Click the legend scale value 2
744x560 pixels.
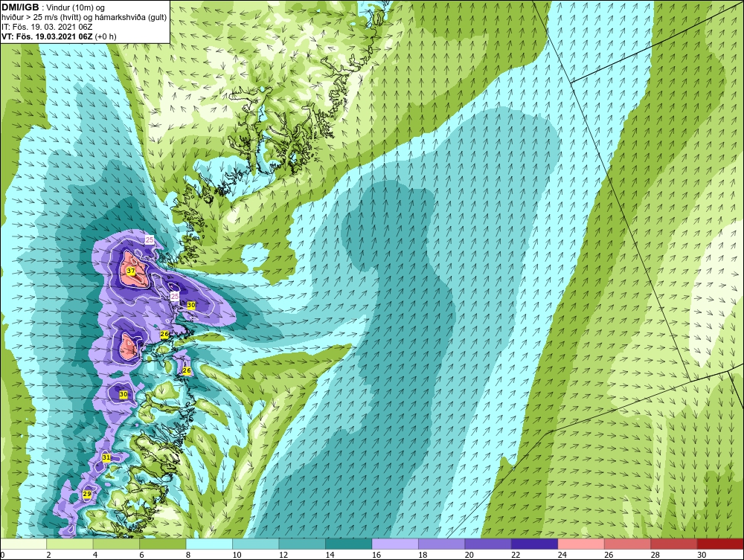[49, 555]
